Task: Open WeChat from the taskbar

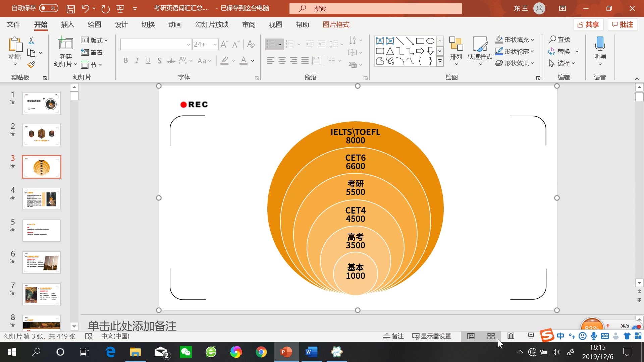Action: click(x=185, y=352)
